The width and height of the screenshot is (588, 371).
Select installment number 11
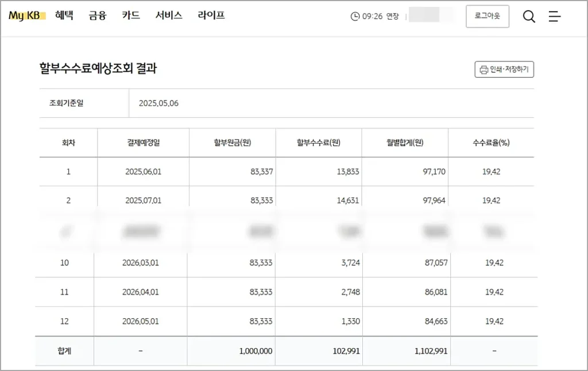click(x=64, y=292)
